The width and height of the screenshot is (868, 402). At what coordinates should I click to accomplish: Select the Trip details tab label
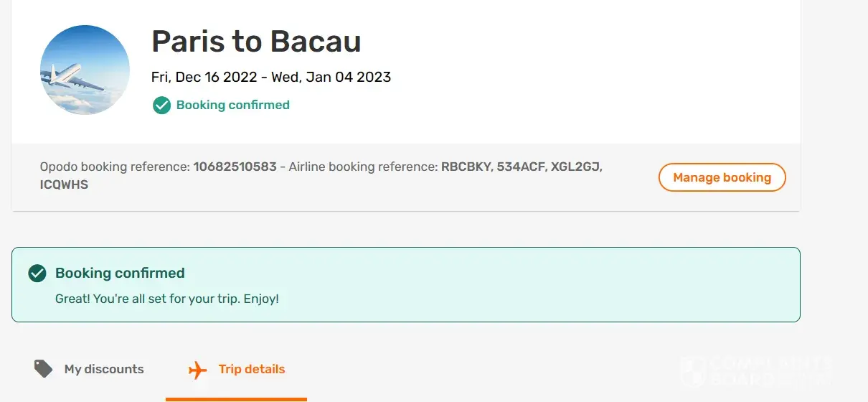click(x=252, y=369)
